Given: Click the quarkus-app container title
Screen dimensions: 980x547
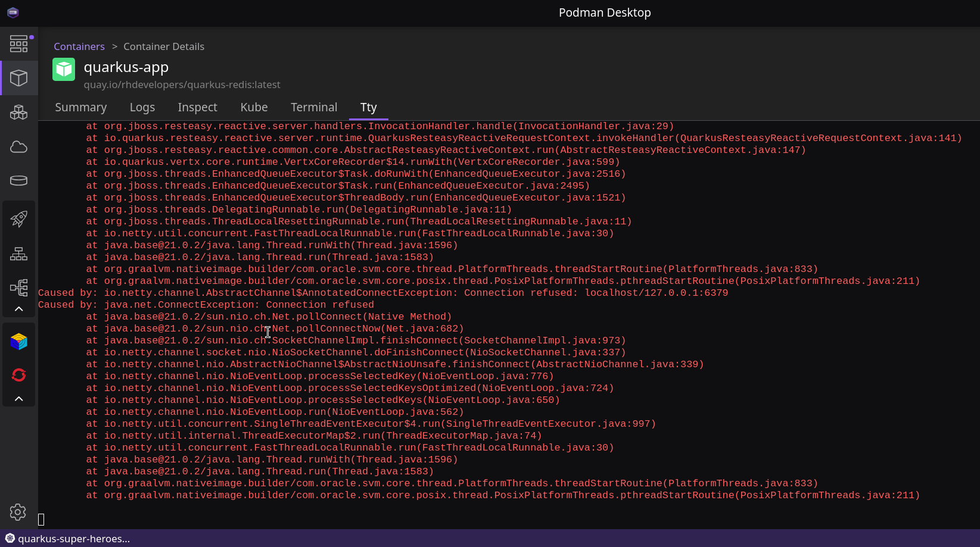Looking at the screenshot, I should [x=126, y=67].
